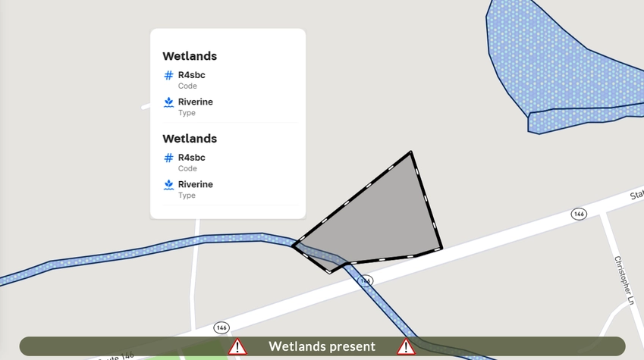
Task: Select the second Wetlands heading
Action: (x=190, y=139)
